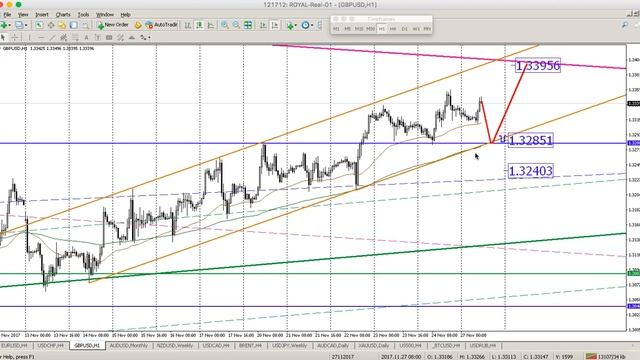640x360 pixels.
Task: Switch to USDCHF,H4 chart tab
Action: [50, 346]
